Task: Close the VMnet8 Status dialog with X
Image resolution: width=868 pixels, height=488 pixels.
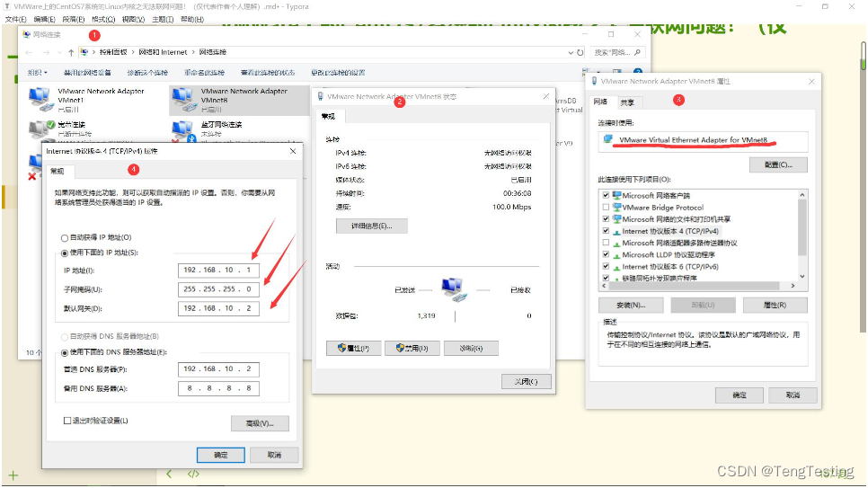Action: (x=545, y=96)
